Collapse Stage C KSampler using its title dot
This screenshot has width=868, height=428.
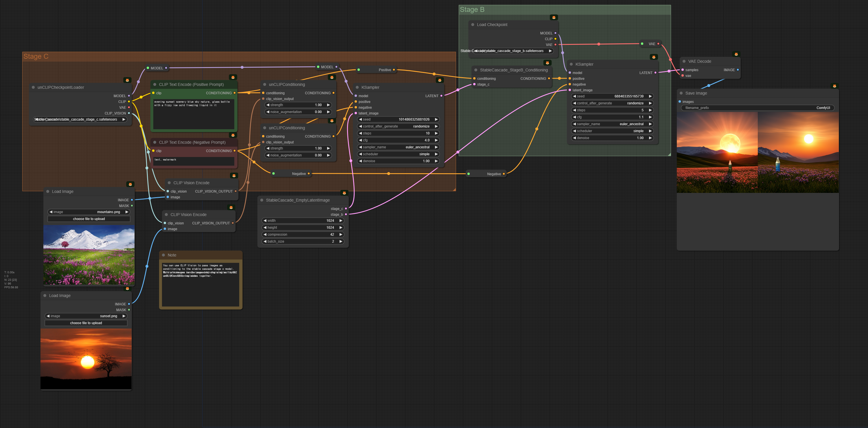tap(357, 87)
